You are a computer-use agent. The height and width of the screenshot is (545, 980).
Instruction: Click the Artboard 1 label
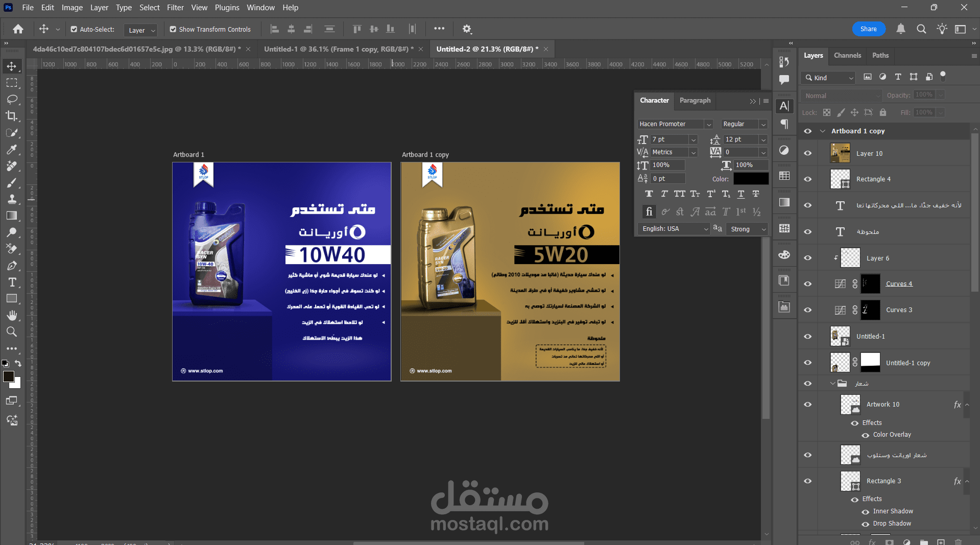pos(188,155)
